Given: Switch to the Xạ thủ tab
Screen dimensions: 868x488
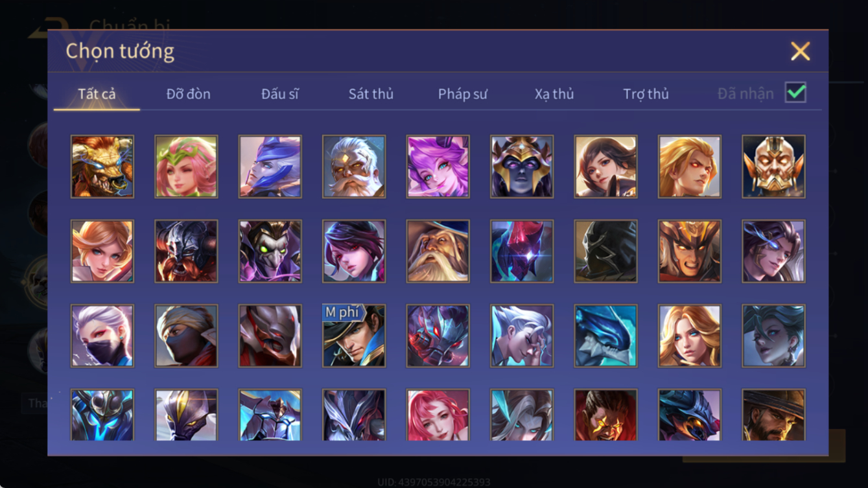Looking at the screenshot, I should (554, 94).
